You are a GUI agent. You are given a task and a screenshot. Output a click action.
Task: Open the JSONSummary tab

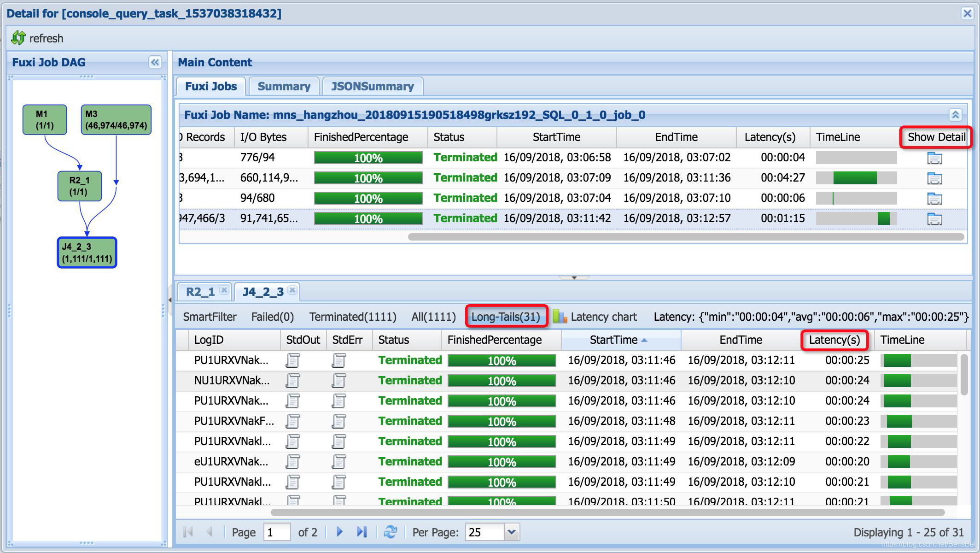coord(372,86)
